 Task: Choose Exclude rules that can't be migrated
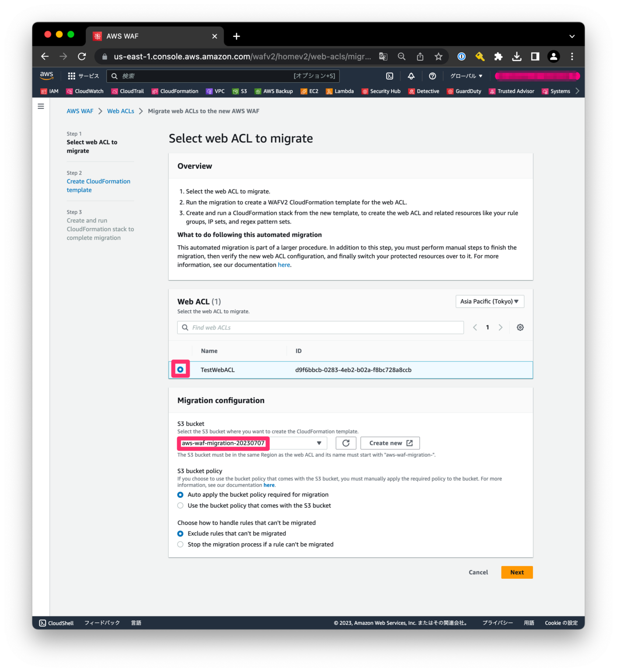(x=180, y=534)
